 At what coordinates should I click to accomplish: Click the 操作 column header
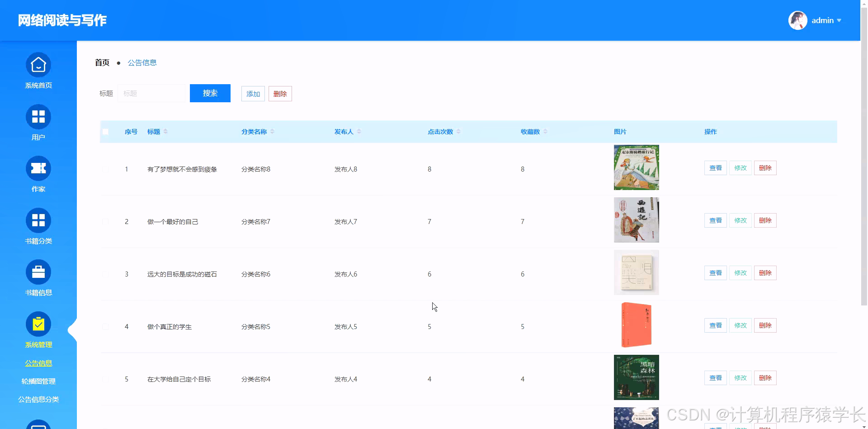[x=711, y=132]
